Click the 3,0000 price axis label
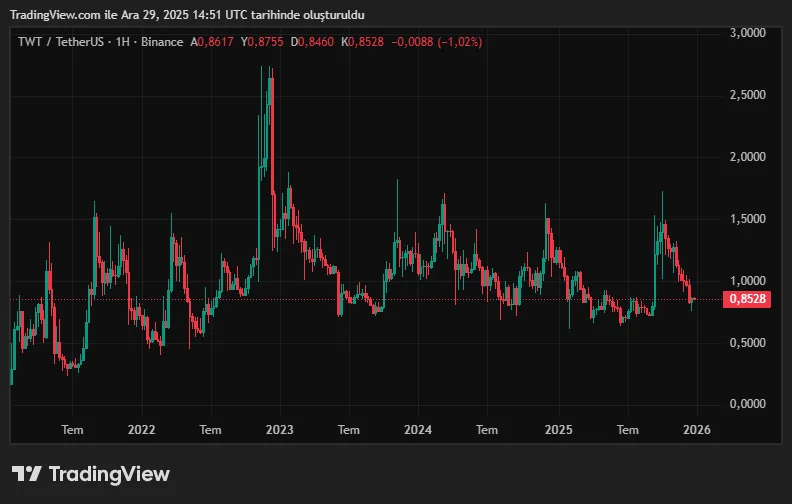Image resolution: width=792 pixels, height=504 pixels. 746,33
